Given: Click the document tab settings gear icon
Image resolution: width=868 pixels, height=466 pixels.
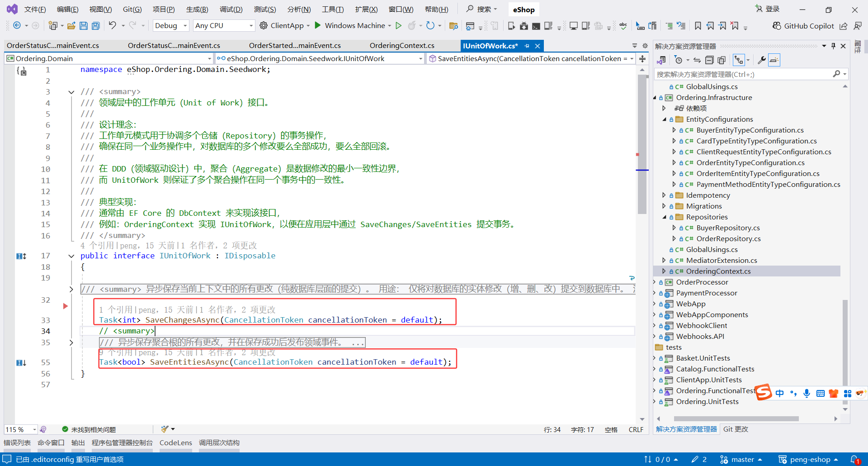Looking at the screenshot, I should [x=645, y=46].
